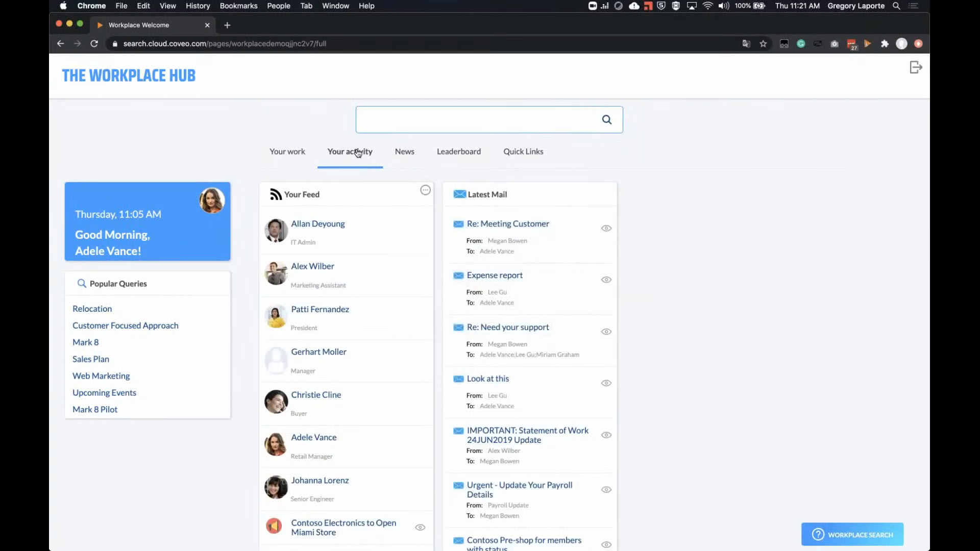This screenshot has height=551, width=980.
Task: Open a new tab with plus icon
Action: click(227, 25)
